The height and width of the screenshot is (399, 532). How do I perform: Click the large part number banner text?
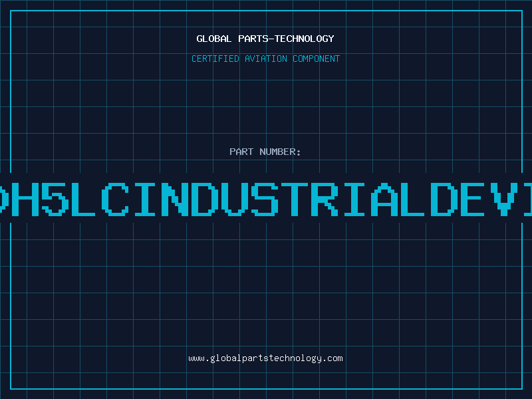(x=266, y=199)
